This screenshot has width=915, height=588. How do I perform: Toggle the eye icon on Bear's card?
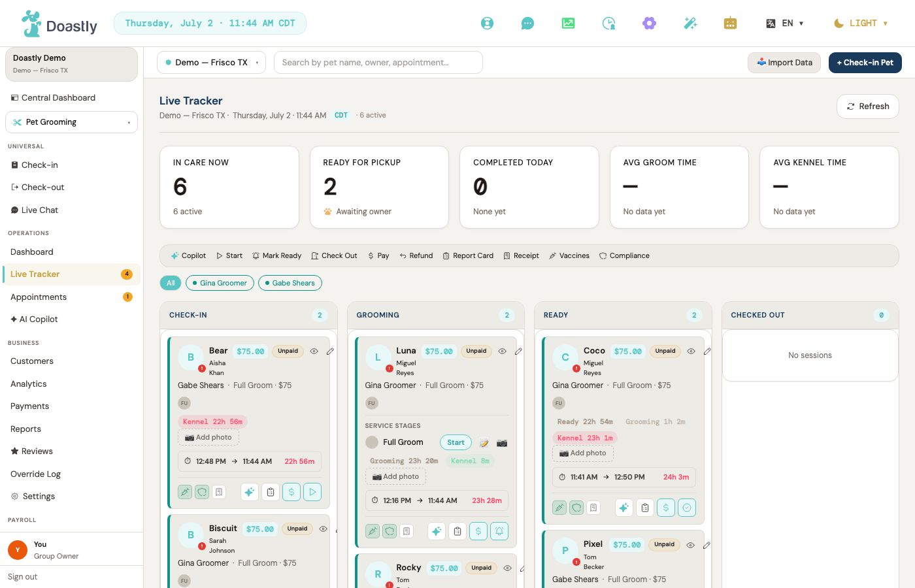314,351
